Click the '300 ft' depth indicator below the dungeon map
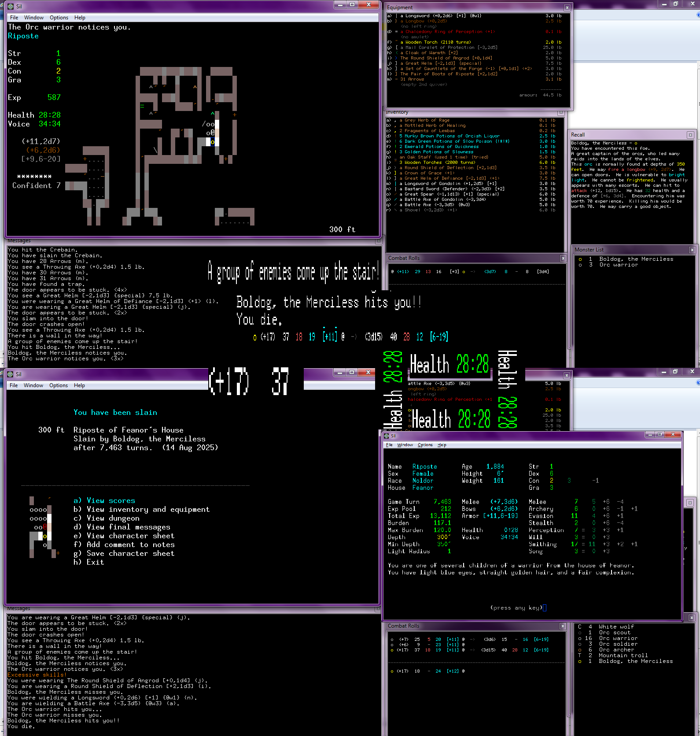The height and width of the screenshot is (736, 700). coord(342,229)
